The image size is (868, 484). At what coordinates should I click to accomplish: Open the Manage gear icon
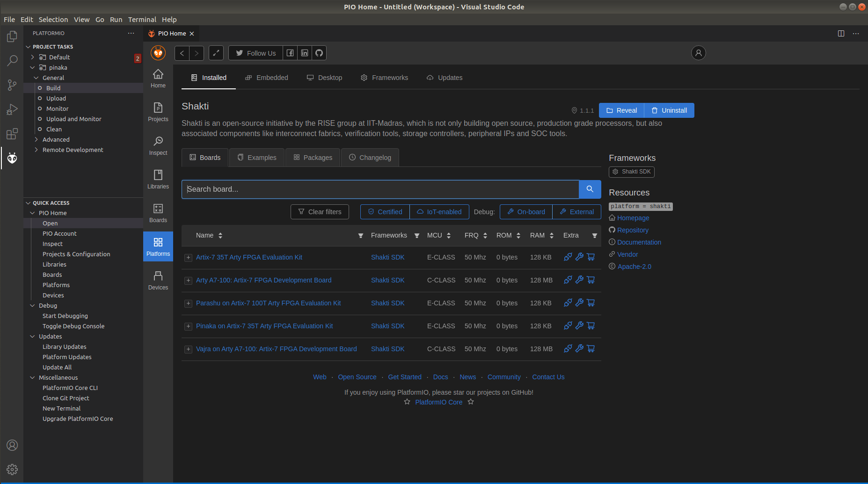point(12,469)
